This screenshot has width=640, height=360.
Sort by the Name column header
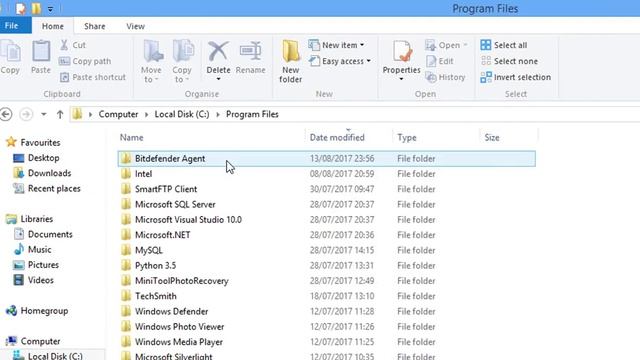(x=131, y=138)
